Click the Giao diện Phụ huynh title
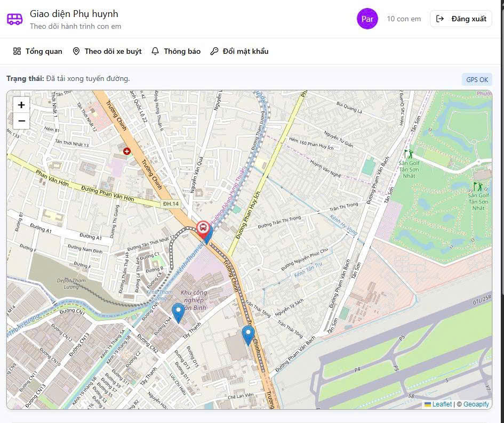The image size is (504, 423). (x=74, y=14)
